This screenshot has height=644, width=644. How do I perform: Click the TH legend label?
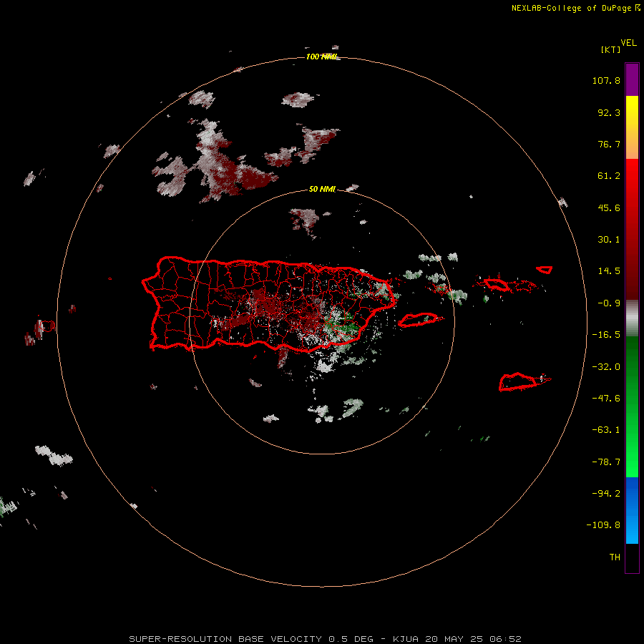pos(615,557)
